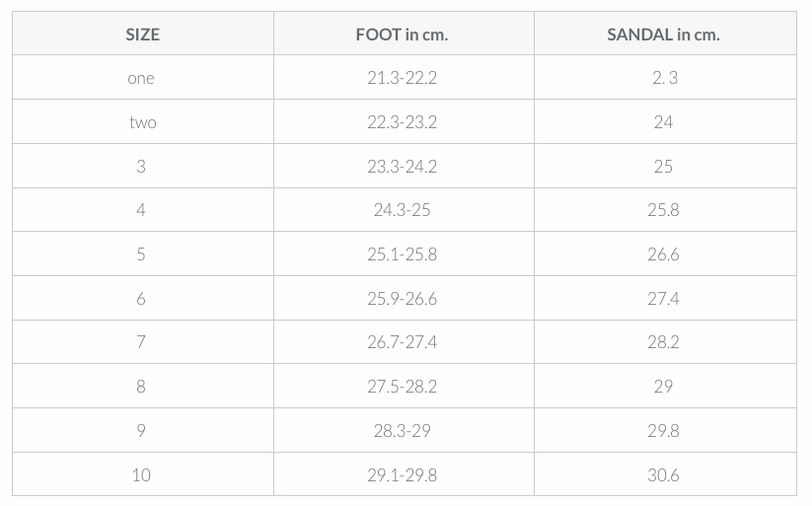
Task: Click the SIZE column header
Action: pyautogui.click(x=142, y=35)
